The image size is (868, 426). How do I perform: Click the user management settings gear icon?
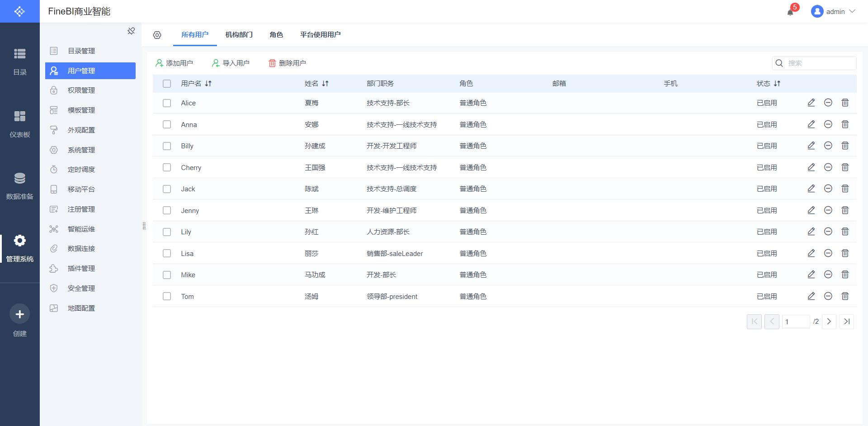(157, 34)
